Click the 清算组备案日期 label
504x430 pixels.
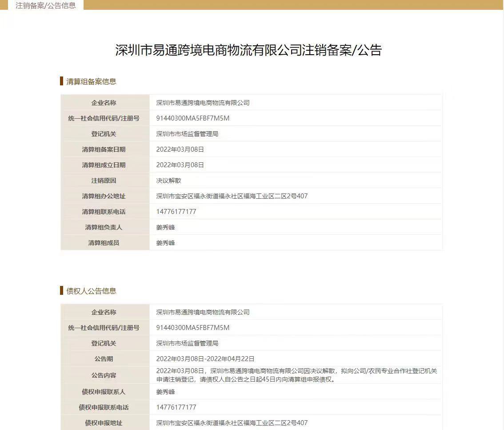[104, 149]
